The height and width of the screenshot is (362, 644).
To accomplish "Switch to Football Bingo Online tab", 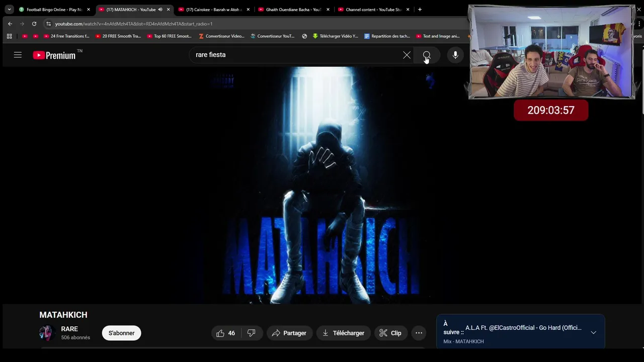I will pyautogui.click(x=54, y=10).
